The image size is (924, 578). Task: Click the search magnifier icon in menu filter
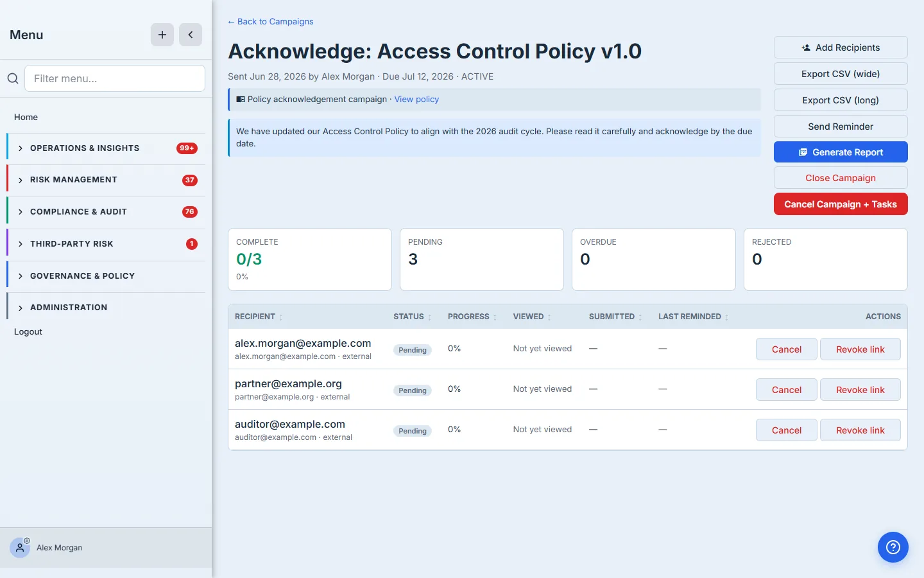pyautogui.click(x=13, y=78)
